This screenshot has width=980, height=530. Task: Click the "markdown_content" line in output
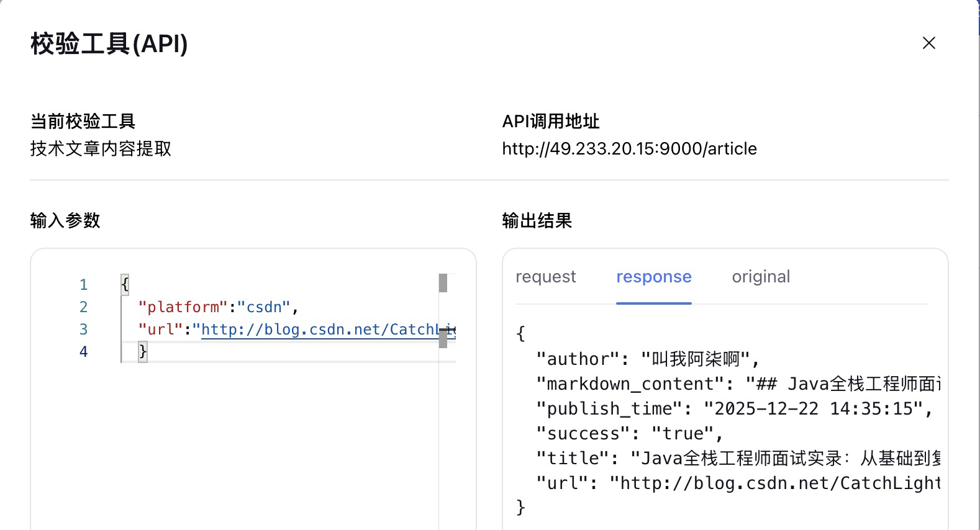pyautogui.click(x=738, y=384)
